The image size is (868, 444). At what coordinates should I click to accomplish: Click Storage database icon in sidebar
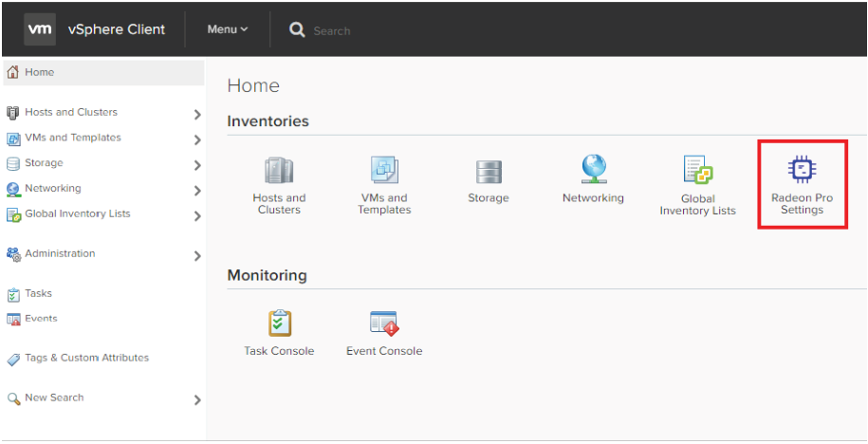click(x=13, y=164)
